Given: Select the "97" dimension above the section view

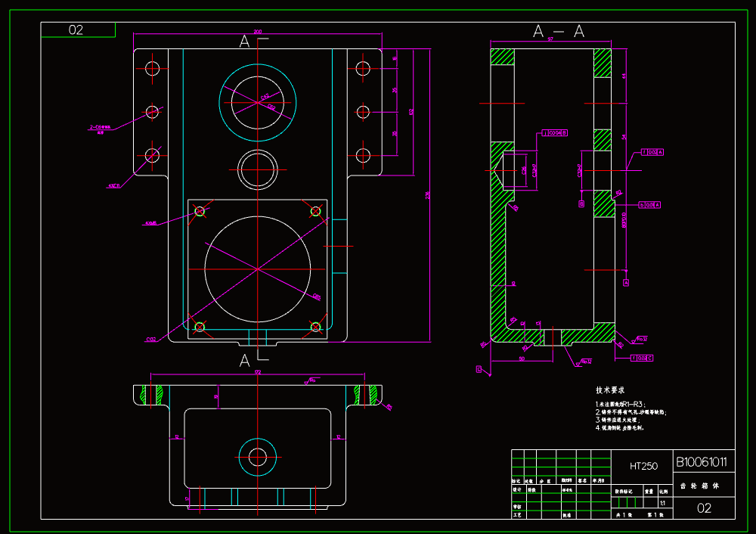Looking at the screenshot, I should 550,39.
